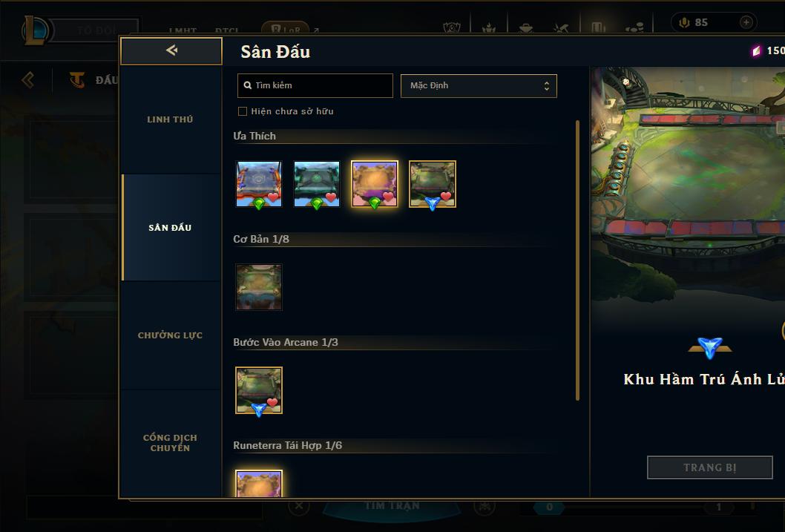
Task: Open the Chưởng Lực tab
Action: 170,335
